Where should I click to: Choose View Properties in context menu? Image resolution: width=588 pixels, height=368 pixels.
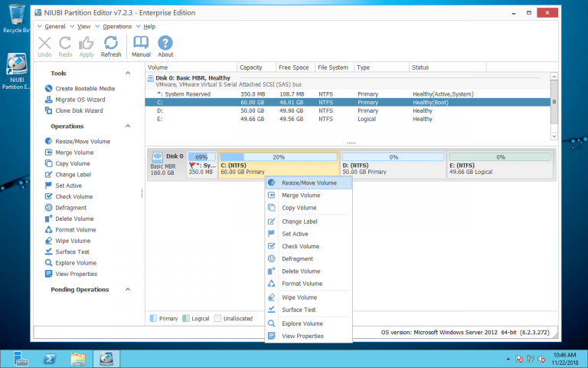click(x=309, y=336)
